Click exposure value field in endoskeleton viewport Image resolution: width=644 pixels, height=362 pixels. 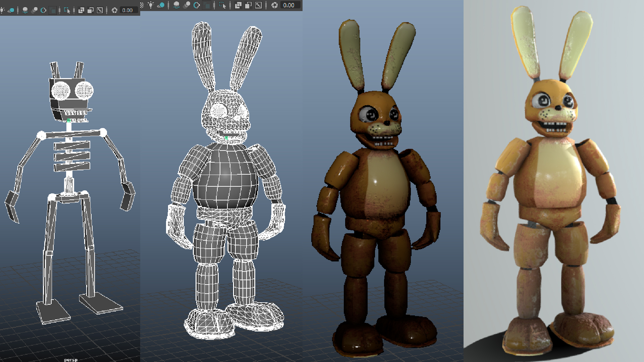coord(129,10)
